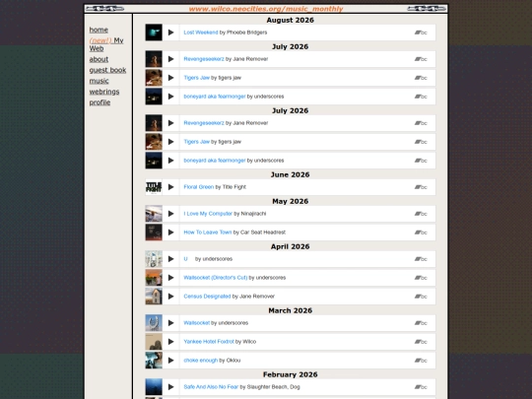Follow the I Love My Computer link
Image resolution: width=532 pixels, height=399 pixels.
(x=208, y=214)
